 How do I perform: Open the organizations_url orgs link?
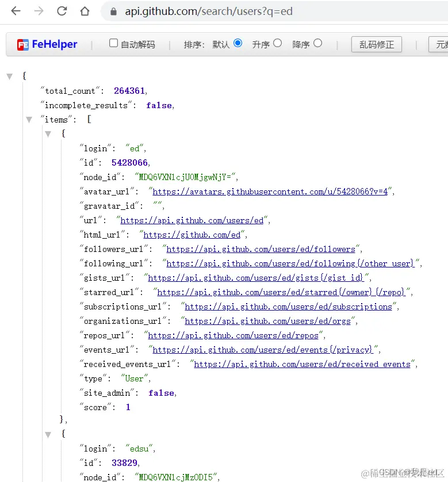click(x=267, y=321)
